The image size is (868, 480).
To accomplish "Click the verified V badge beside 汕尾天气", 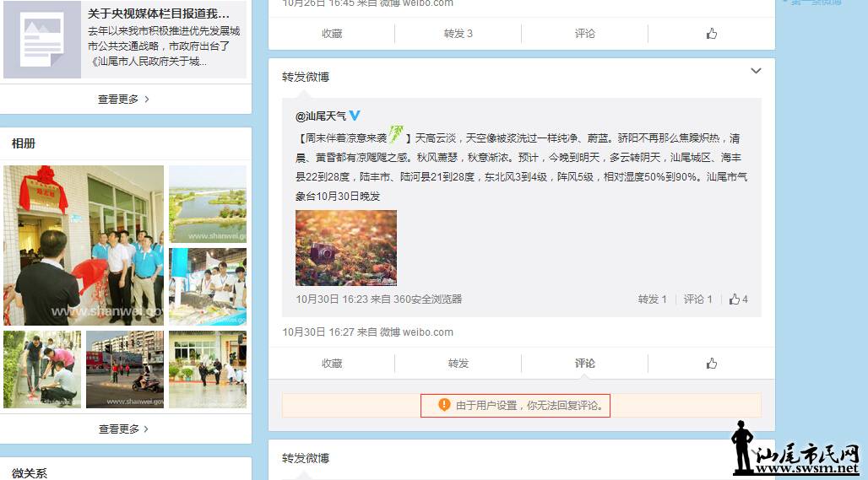I will click(355, 116).
